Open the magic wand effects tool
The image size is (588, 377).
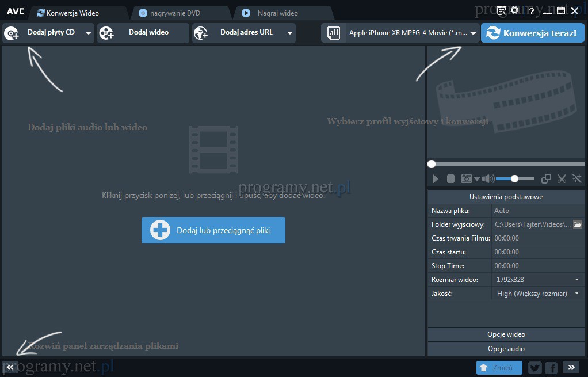(x=576, y=179)
